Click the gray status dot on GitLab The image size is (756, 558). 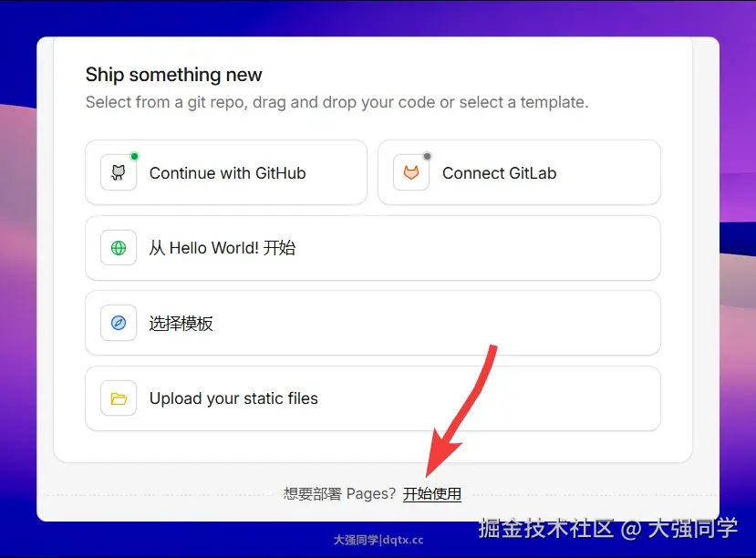tap(427, 156)
